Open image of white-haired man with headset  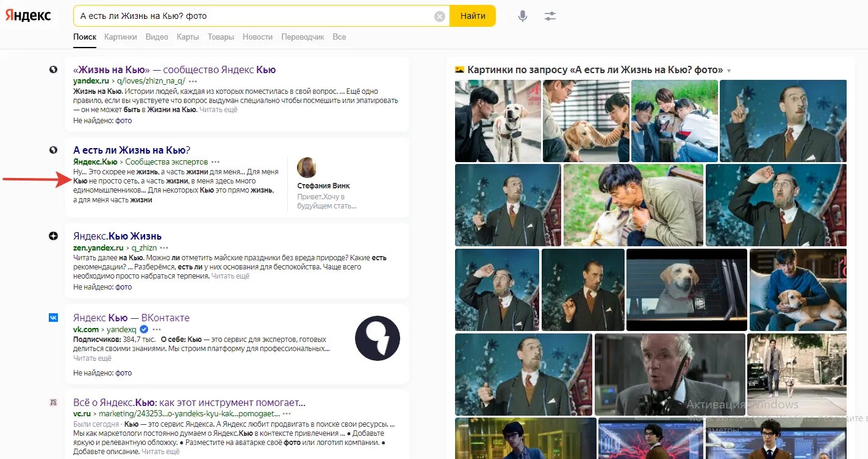[670, 374]
